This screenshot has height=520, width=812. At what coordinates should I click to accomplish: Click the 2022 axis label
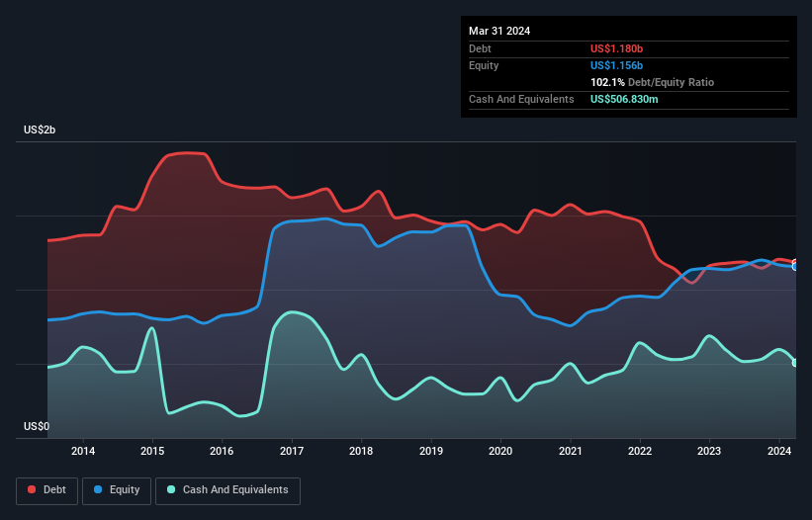640,451
